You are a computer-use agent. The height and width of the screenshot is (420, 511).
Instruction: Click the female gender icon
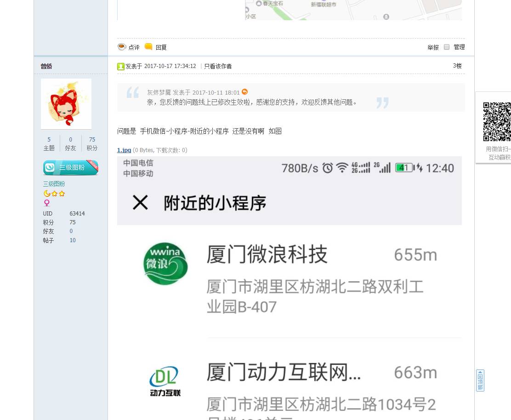pyautogui.click(x=46, y=203)
